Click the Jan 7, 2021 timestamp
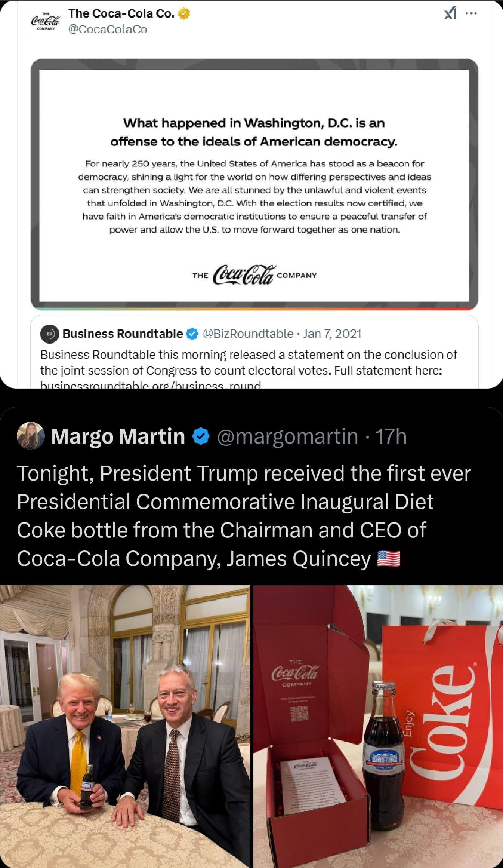Image resolution: width=503 pixels, height=868 pixels. coord(332,334)
